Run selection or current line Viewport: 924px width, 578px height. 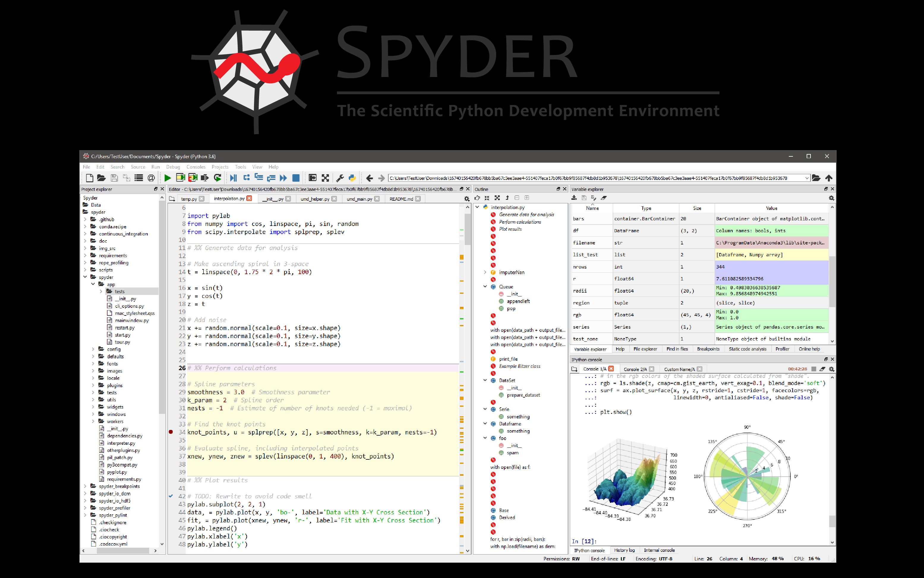[x=205, y=178]
